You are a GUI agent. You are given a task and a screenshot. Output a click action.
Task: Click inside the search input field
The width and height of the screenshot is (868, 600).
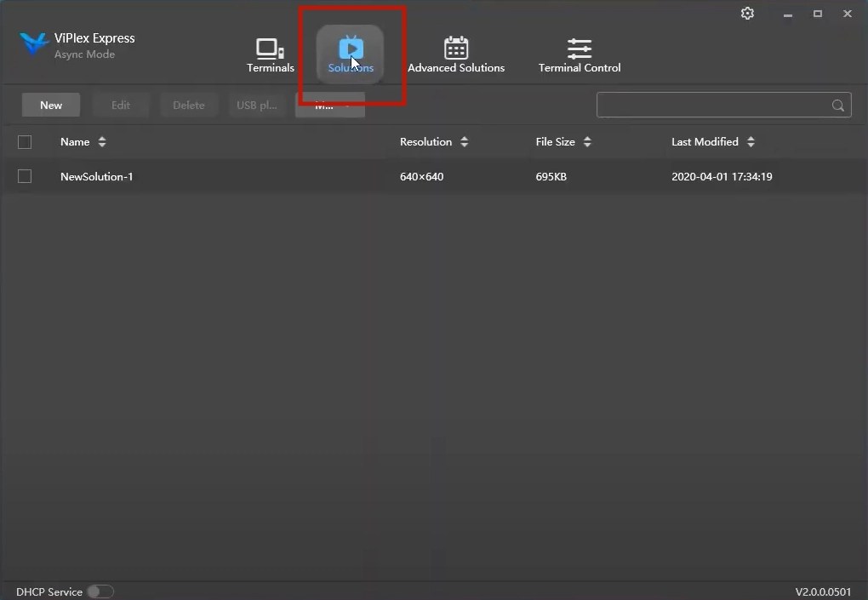[715, 105]
